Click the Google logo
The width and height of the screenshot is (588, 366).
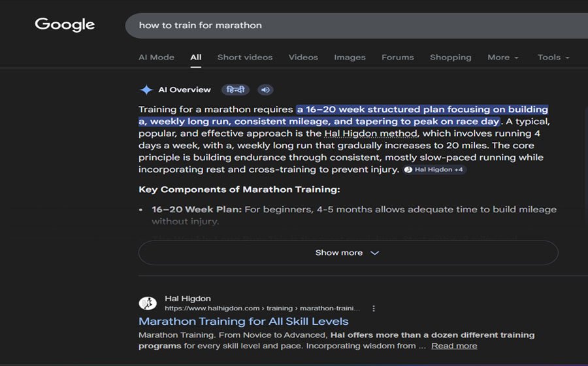click(x=65, y=25)
